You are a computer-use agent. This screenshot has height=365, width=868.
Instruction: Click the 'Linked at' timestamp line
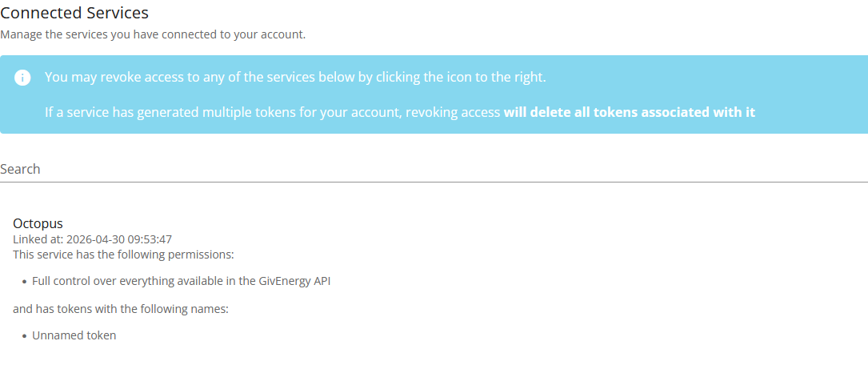[x=93, y=240]
